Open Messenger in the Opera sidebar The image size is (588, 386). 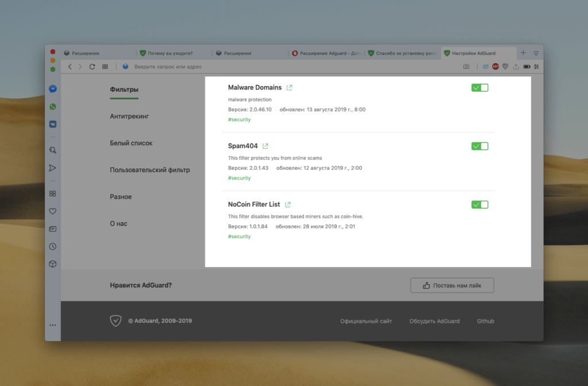pyautogui.click(x=53, y=89)
